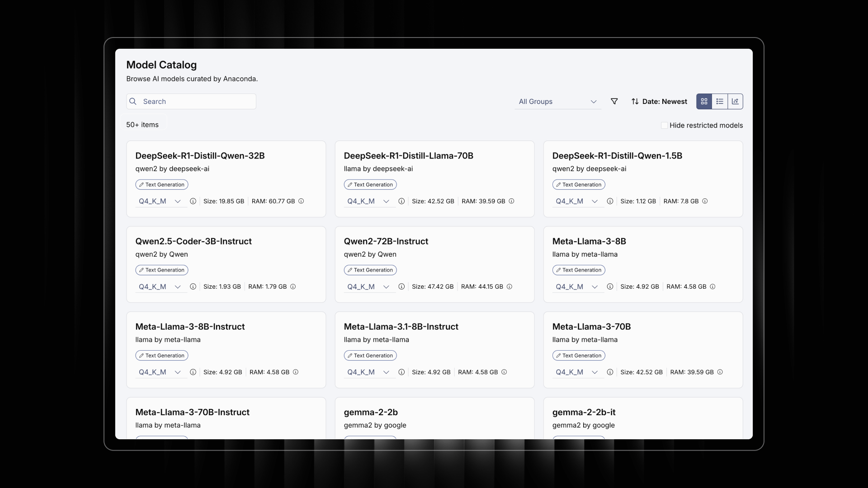Click 'gemma2 by google' under gemma-2-2b-it
The height and width of the screenshot is (488, 868).
point(583,425)
